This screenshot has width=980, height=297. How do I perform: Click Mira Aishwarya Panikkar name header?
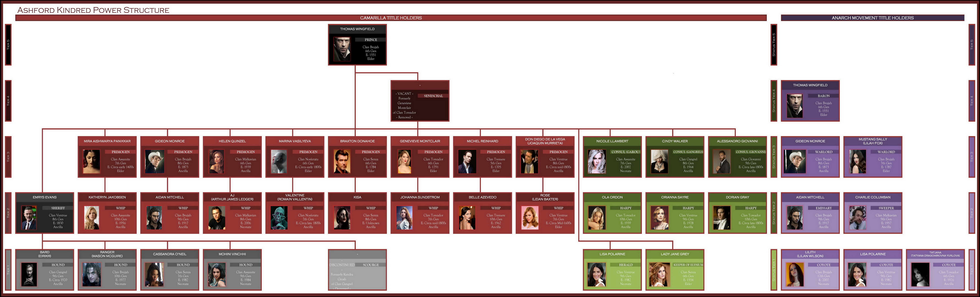(107, 141)
